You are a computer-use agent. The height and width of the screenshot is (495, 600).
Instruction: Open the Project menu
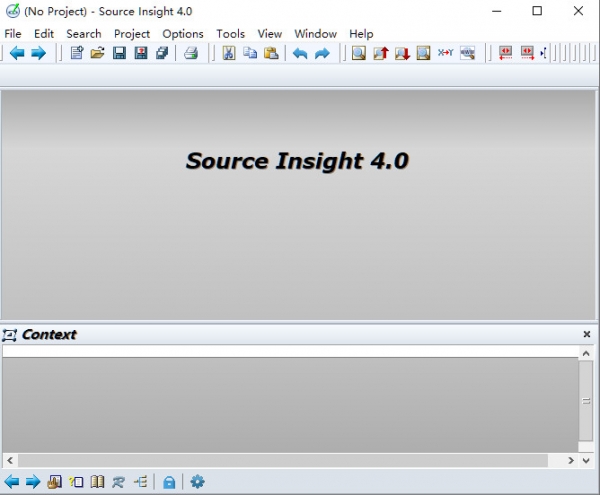pos(132,34)
